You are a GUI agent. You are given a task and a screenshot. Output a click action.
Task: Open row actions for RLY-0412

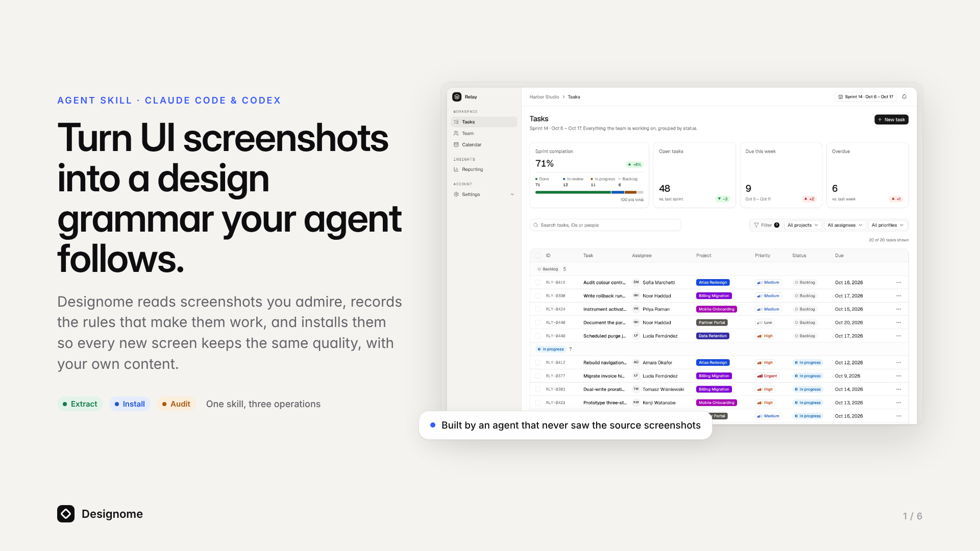[x=898, y=363]
